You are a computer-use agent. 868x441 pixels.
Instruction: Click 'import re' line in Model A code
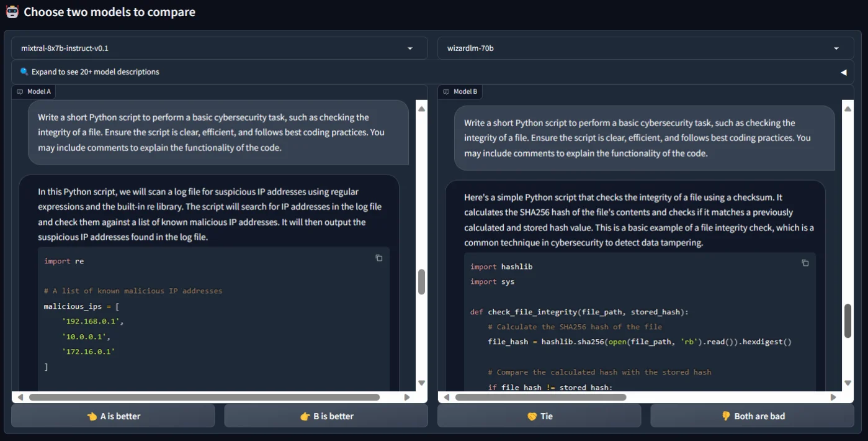(64, 261)
